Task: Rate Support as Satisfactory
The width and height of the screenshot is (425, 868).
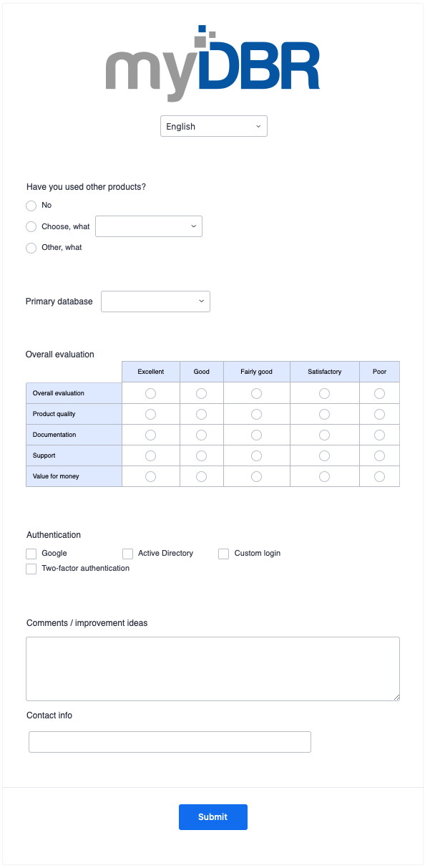Action: (324, 455)
